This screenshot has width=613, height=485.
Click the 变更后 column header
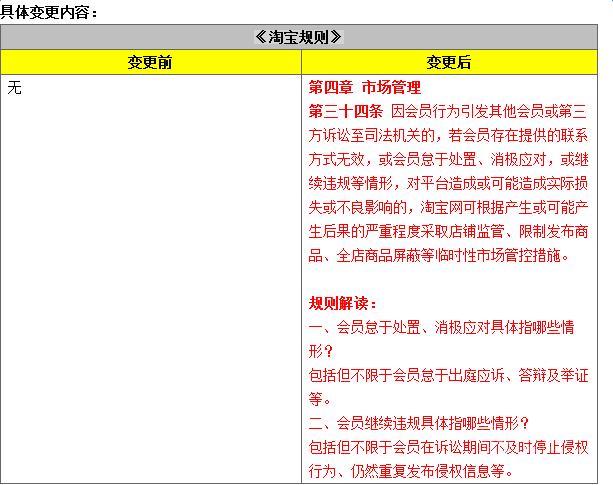tap(449, 62)
